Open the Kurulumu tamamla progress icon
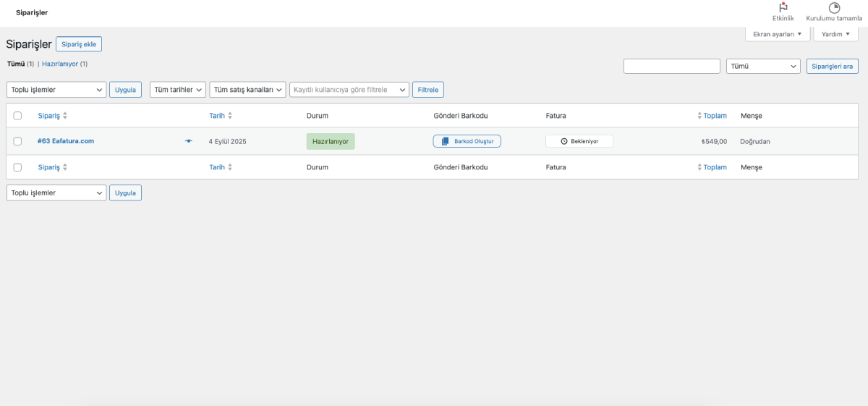Image resolution: width=868 pixels, height=406 pixels. (x=834, y=7)
